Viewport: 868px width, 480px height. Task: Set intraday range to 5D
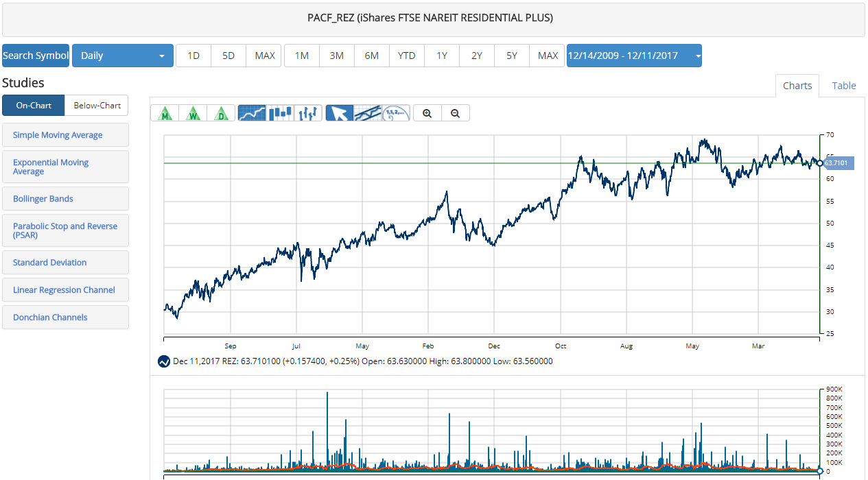228,56
